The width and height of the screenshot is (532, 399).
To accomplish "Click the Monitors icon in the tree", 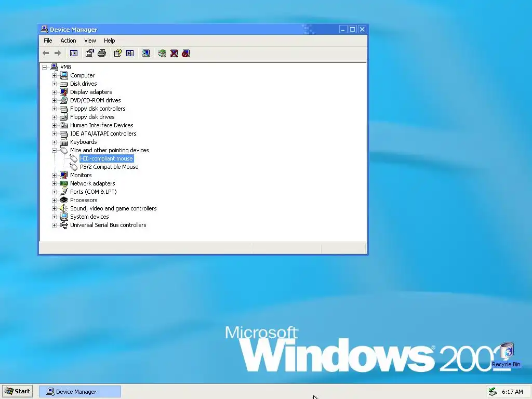I will 63,175.
